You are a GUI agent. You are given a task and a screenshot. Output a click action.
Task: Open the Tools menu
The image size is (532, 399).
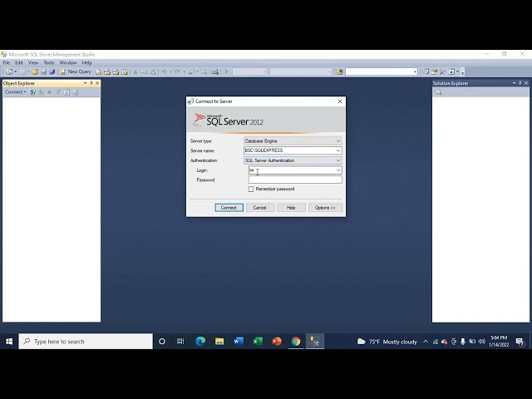49,63
